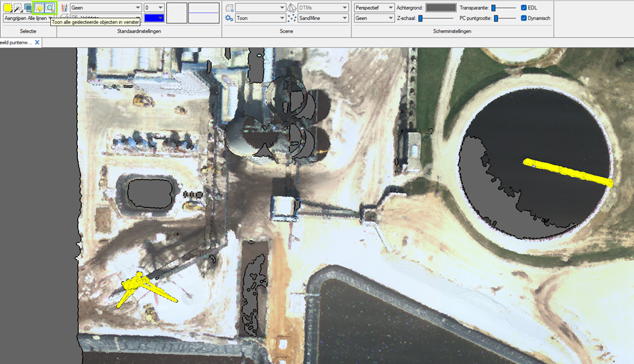
Task: Click the gears icon beside the Toon dropdown
Action: [x=229, y=19]
